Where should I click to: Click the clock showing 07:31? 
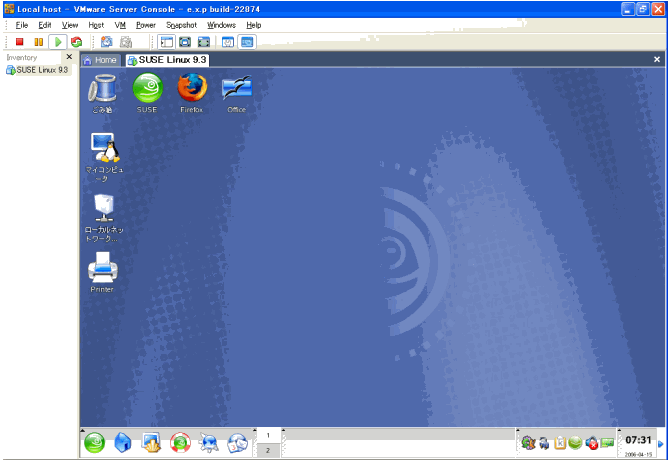(638, 440)
